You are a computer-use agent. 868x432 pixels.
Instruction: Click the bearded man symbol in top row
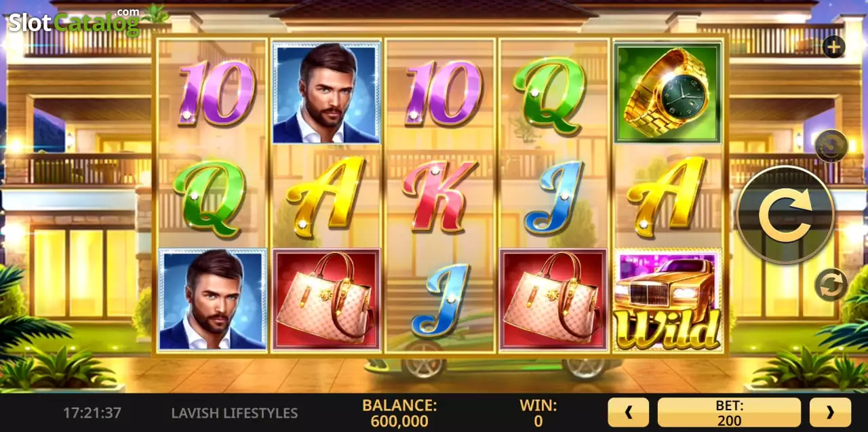(326, 92)
